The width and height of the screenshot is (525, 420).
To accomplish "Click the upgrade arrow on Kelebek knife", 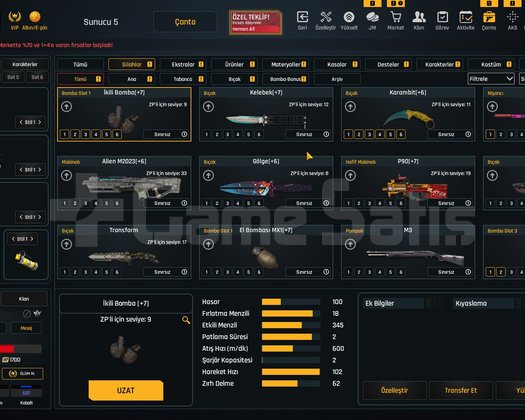I will click(x=209, y=107).
